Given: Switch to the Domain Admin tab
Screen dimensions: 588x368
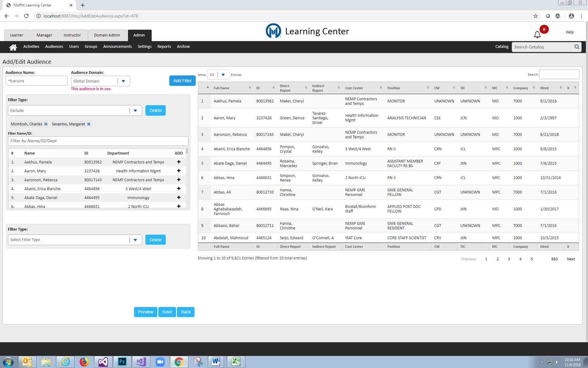Looking at the screenshot, I should [x=107, y=35].
